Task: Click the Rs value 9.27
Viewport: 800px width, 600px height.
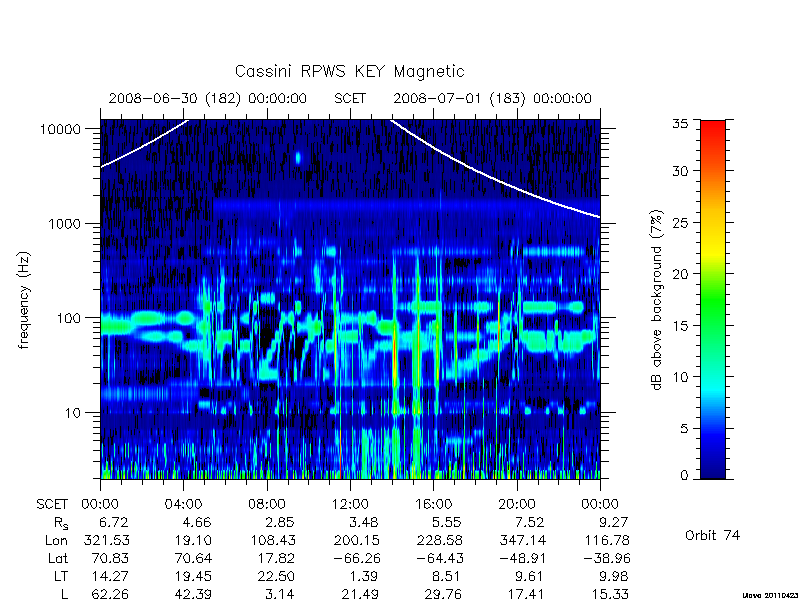Action: pos(613,522)
